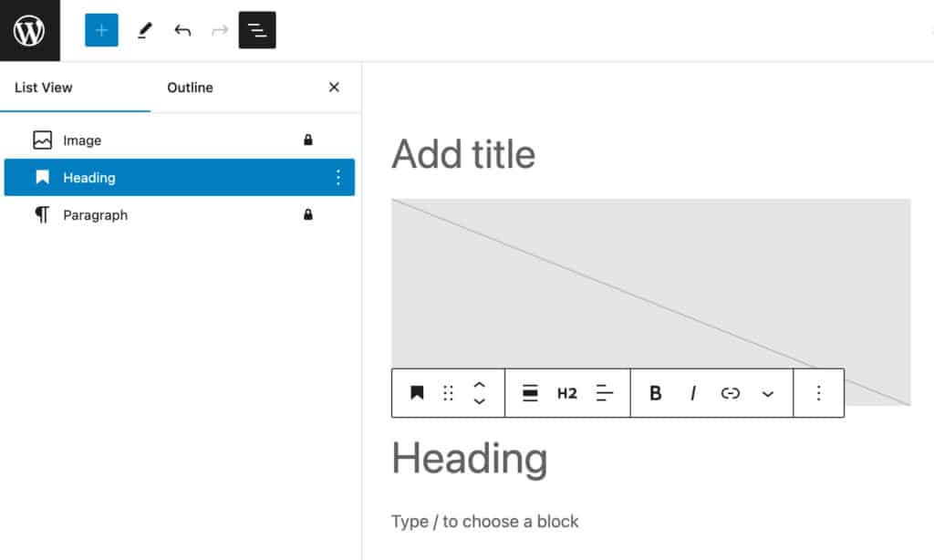Image resolution: width=934 pixels, height=560 pixels.
Task: Click the WordPress logo in the toolbar
Action: tap(30, 30)
